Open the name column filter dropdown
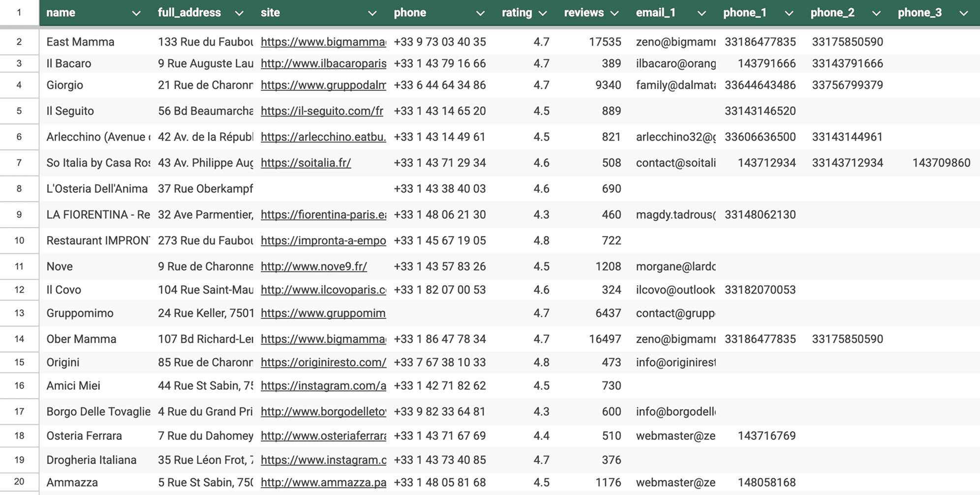Screen dimensions: 980x495 (x=136, y=13)
